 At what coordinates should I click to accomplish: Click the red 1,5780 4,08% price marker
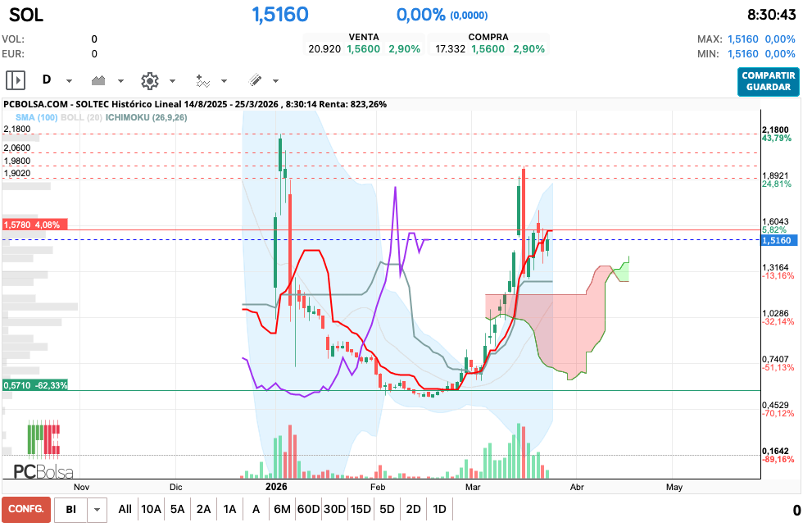[x=34, y=225]
